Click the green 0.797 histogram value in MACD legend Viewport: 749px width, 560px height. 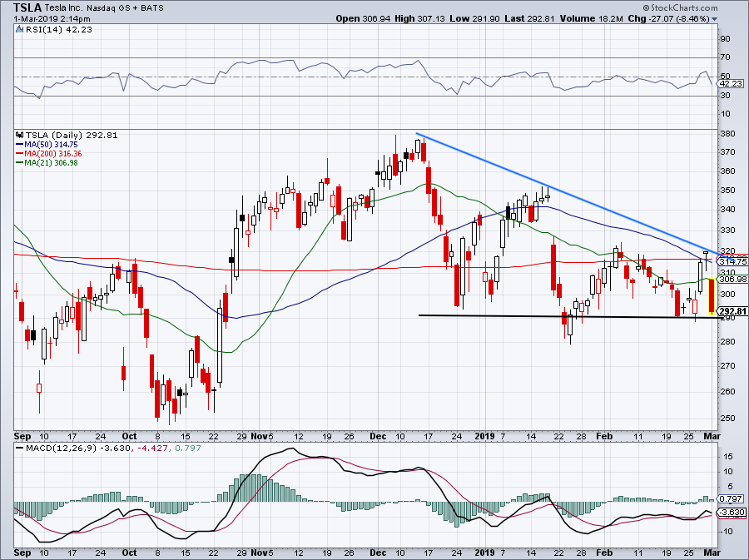click(x=188, y=448)
